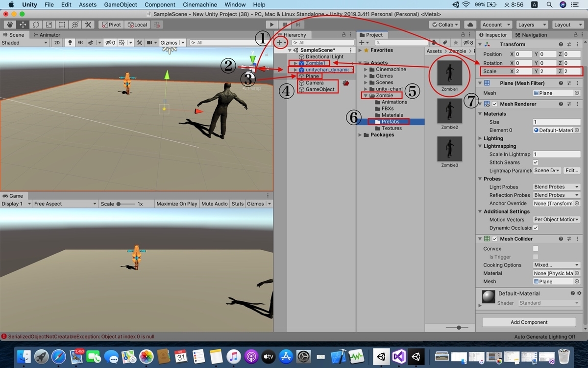588x368 pixels.
Task: Select the Rotate tool
Action: tap(36, 25)
